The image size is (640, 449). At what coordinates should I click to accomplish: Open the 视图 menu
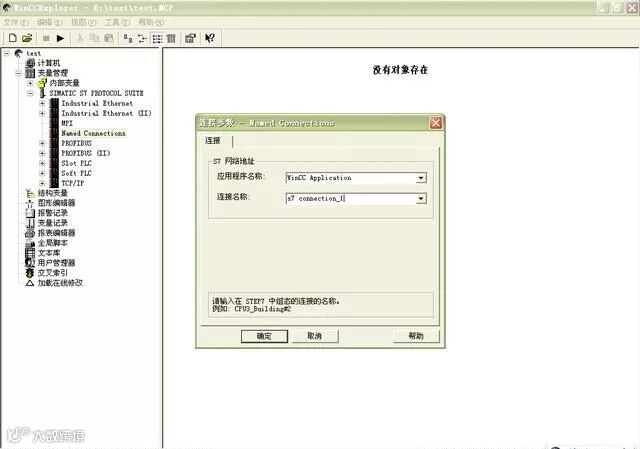[84, 22]
